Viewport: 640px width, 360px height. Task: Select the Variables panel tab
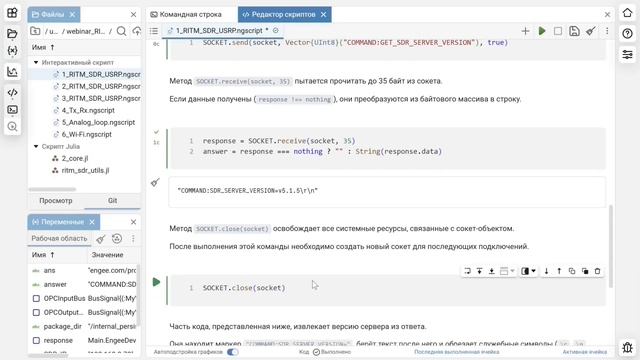64,222
